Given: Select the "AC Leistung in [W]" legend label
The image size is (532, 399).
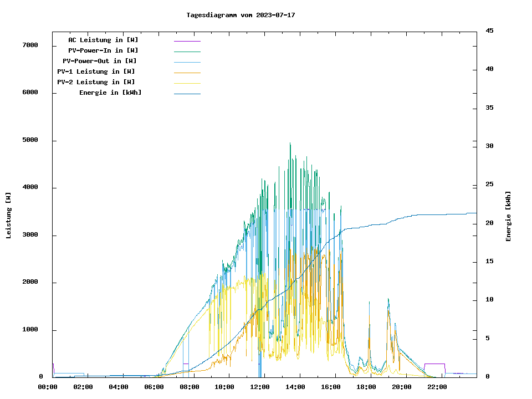Looking at the screenshot, I should click(103, 40).
